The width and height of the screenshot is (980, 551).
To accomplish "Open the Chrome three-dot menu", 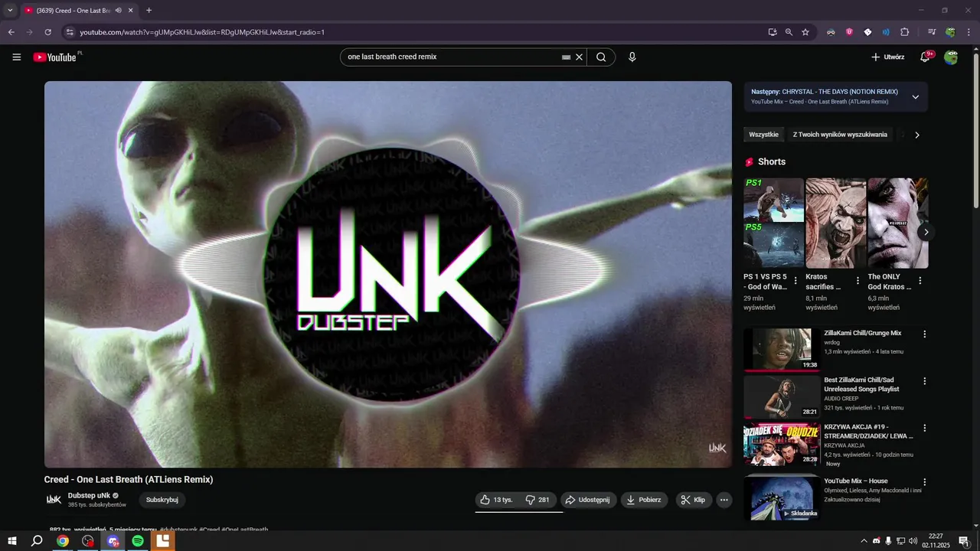I will click(969, 32).
